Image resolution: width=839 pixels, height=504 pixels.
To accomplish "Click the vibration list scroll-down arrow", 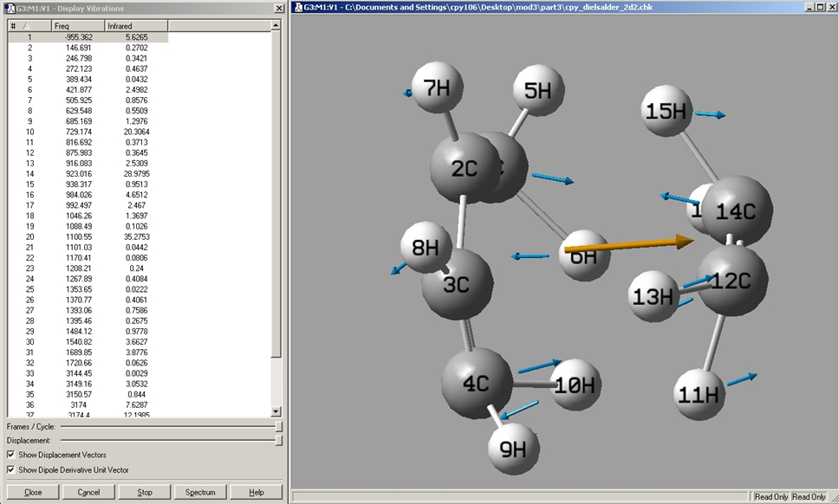I will coord(277,411).
